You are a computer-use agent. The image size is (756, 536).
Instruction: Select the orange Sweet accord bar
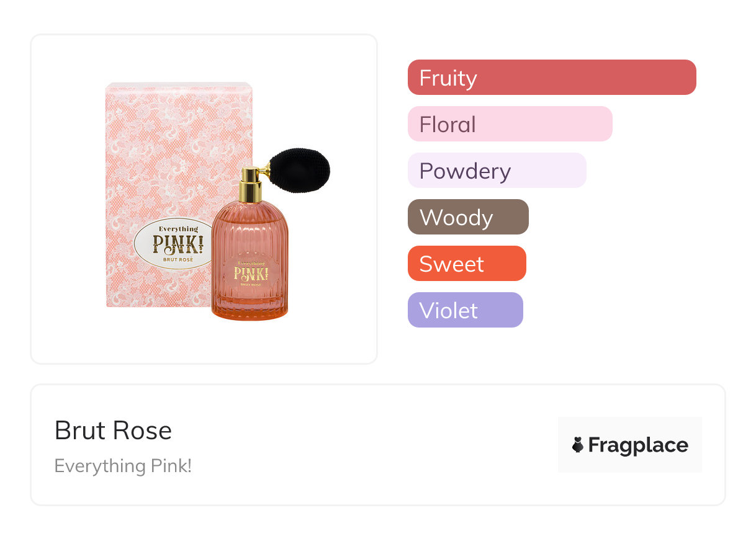click(x=466, y=264)
